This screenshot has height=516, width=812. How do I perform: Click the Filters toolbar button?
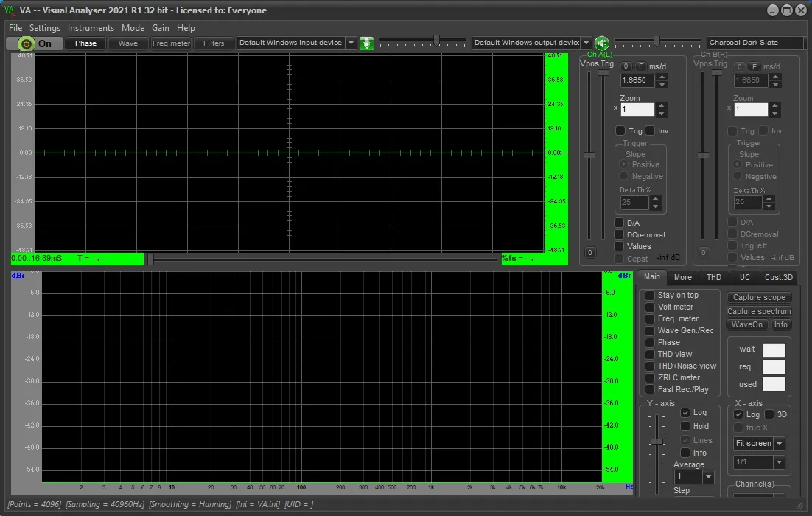coord(214,43)
